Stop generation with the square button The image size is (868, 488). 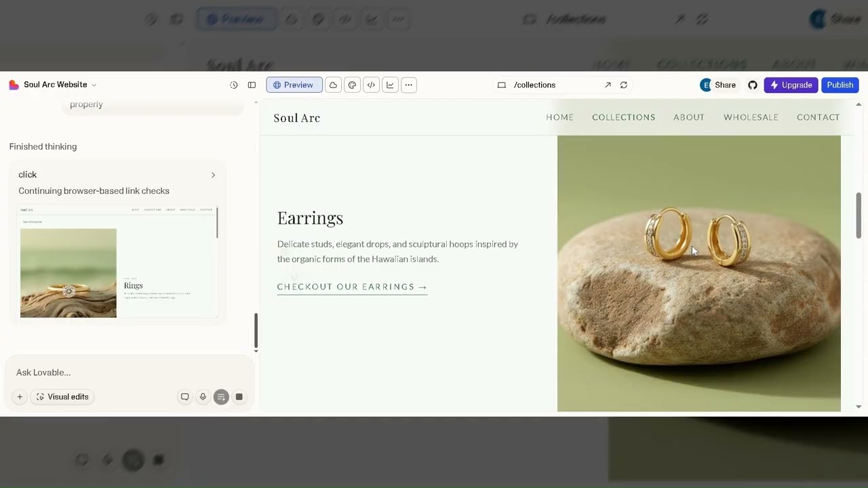point(239,396)
